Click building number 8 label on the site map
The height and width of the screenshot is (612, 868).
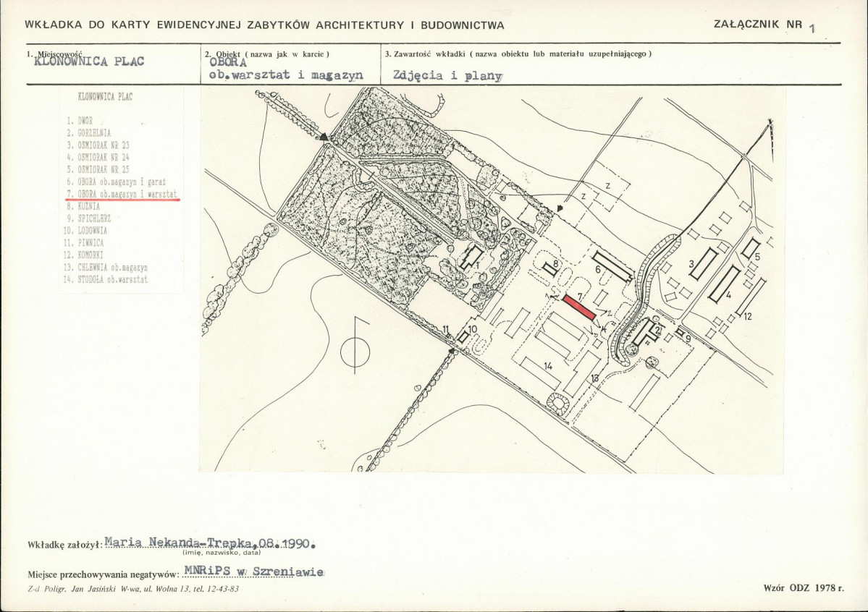point(555,264)
